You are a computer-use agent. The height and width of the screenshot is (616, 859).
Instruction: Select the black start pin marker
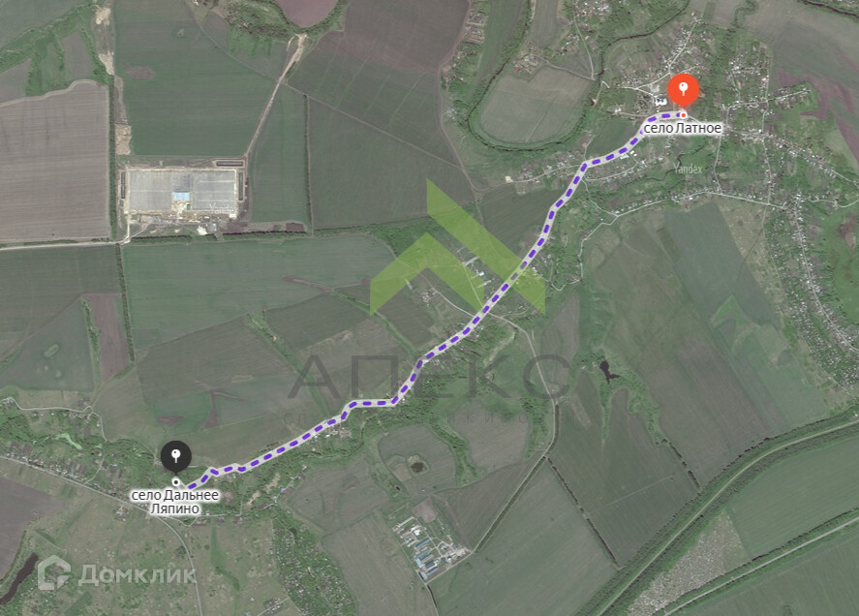tap(176, 457)
